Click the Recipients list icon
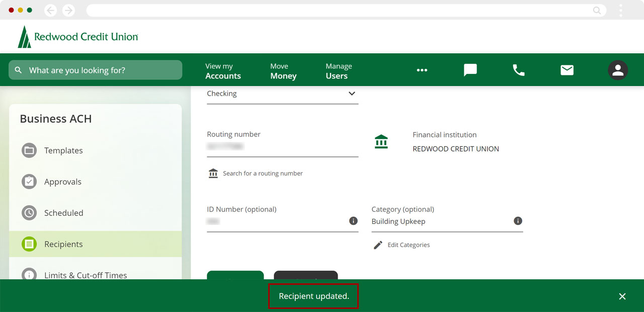 click(x=29, y=244)
